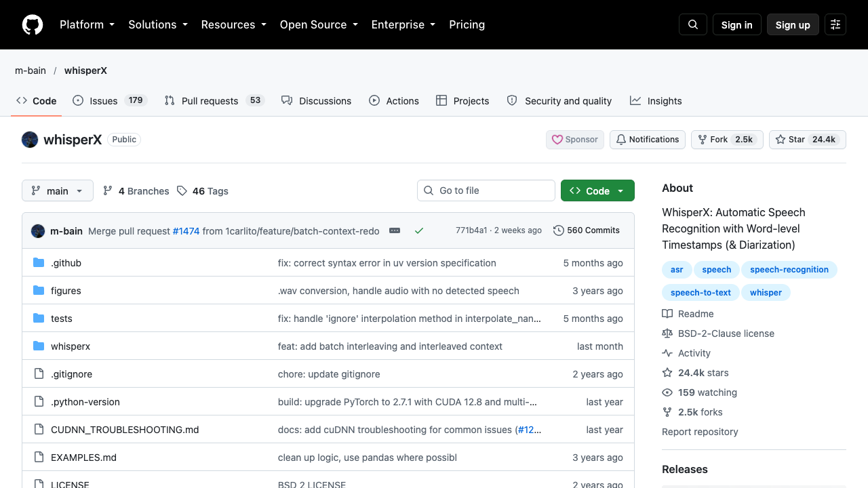Viewport: 868px width, 488px height.
Task: Open pull request #1474 link
Action: coord(186,231)
